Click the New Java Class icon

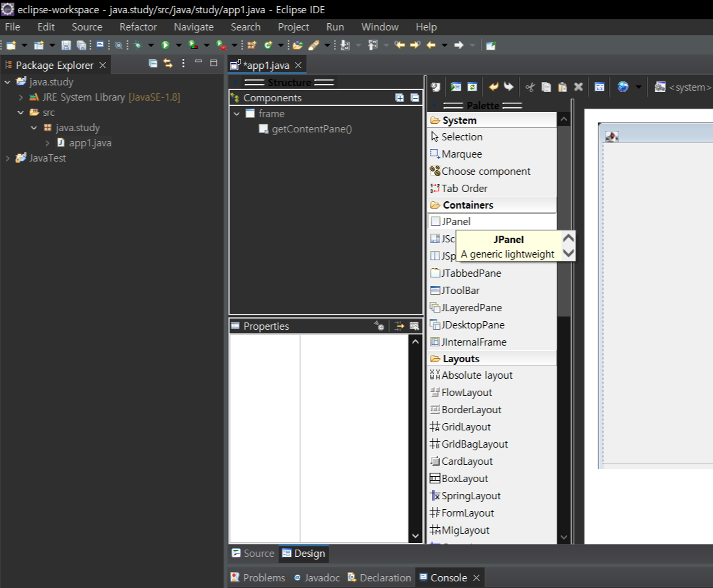pos(268,45)
